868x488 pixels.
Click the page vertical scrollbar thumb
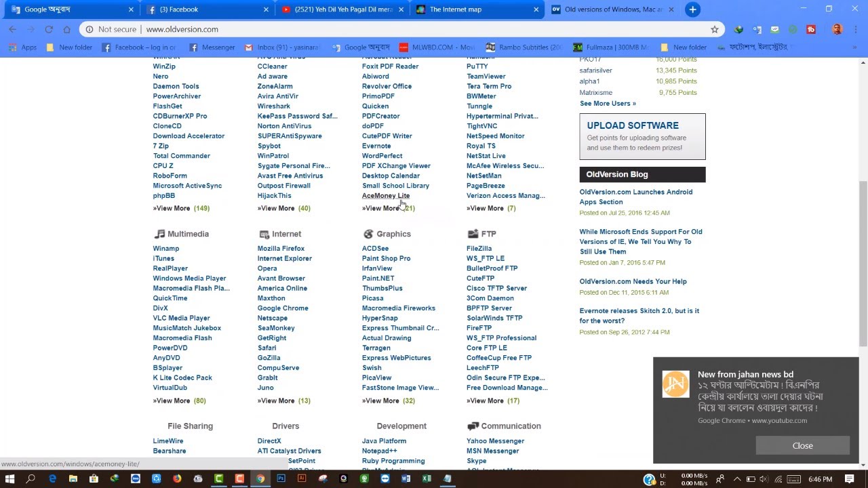(x=863, y=263)
